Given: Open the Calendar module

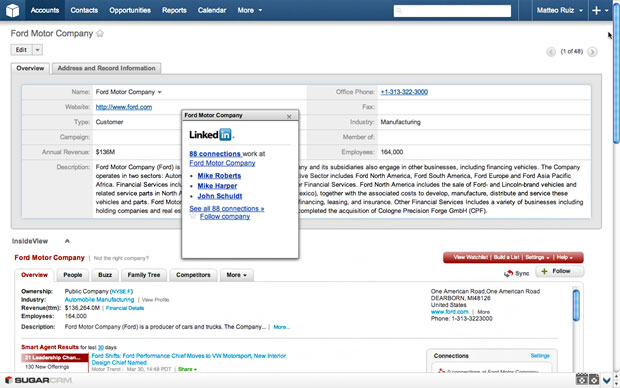Looking at the screenshot, I should point(212,10).
